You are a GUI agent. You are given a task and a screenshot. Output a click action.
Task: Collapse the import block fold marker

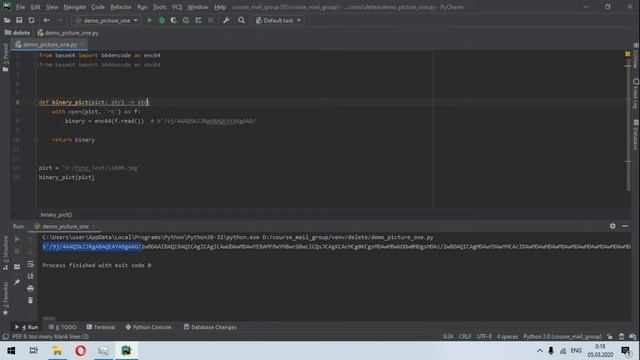36,56
